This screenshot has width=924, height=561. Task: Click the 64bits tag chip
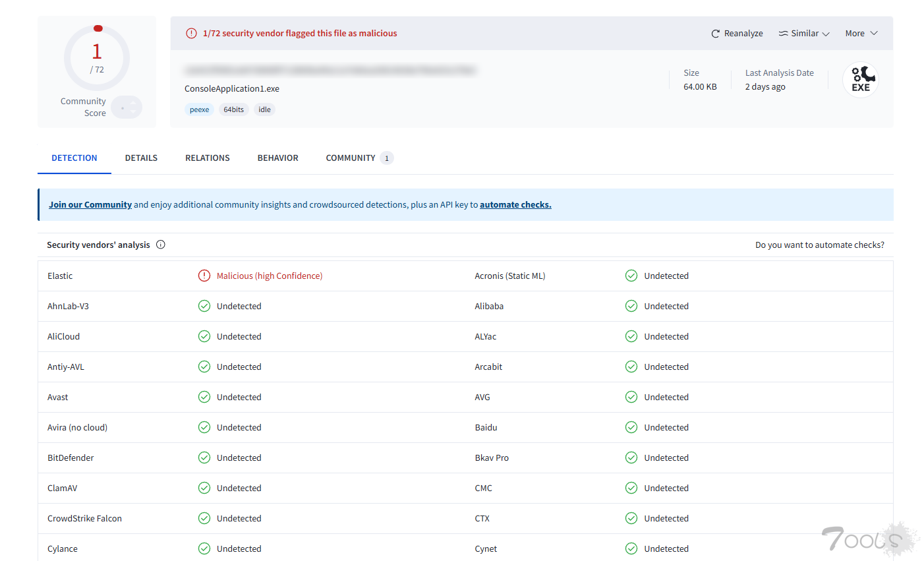(233, 110)
